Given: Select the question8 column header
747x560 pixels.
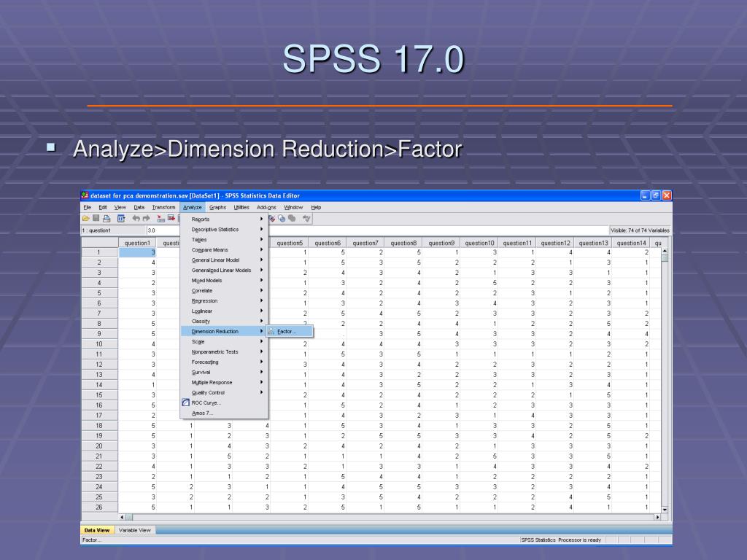Looking at the screenshot, I should click(403, 243).
